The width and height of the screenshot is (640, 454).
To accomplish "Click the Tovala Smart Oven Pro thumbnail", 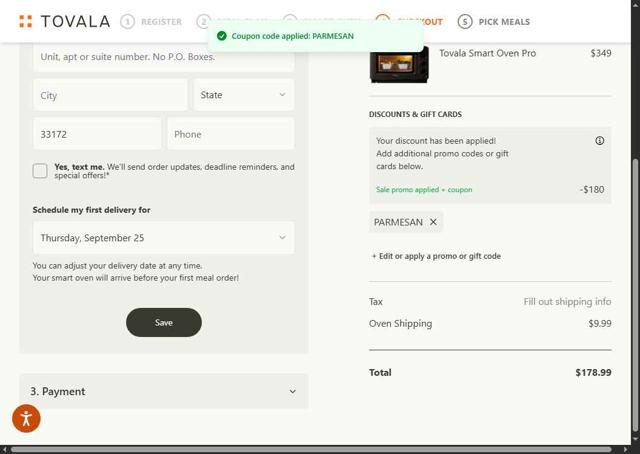I will (399, 64).
